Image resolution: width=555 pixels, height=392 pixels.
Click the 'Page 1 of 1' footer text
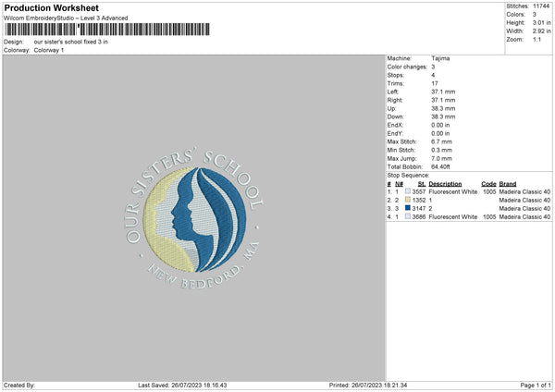536,386
